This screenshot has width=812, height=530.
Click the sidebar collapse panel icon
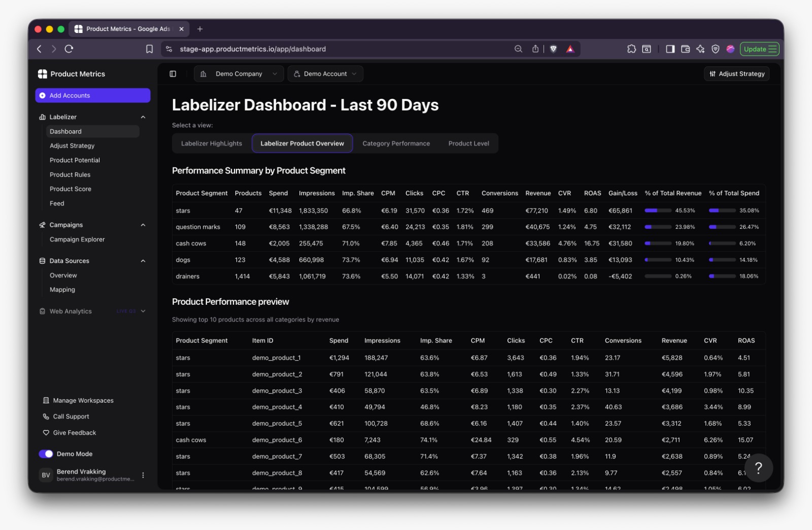click(x=173, y=74)
